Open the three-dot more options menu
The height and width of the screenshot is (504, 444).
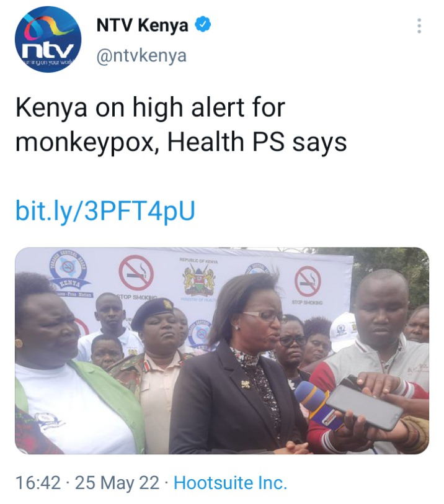point(419,25)
